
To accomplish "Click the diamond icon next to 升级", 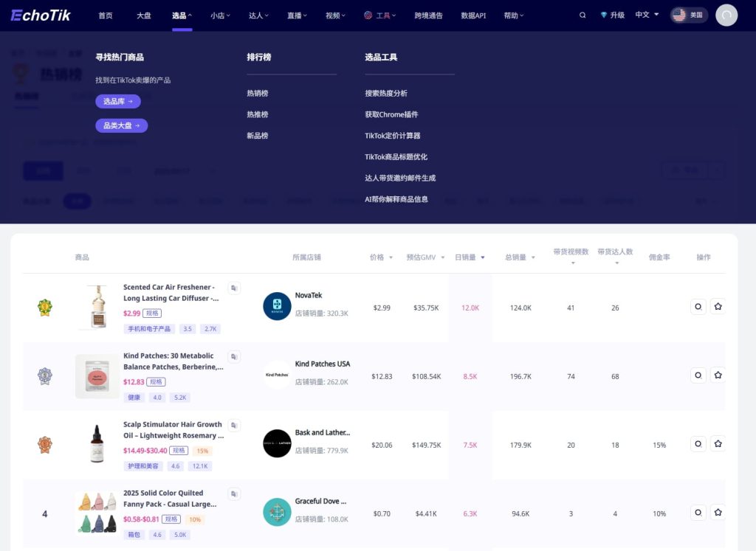I will tap(603, 14).
